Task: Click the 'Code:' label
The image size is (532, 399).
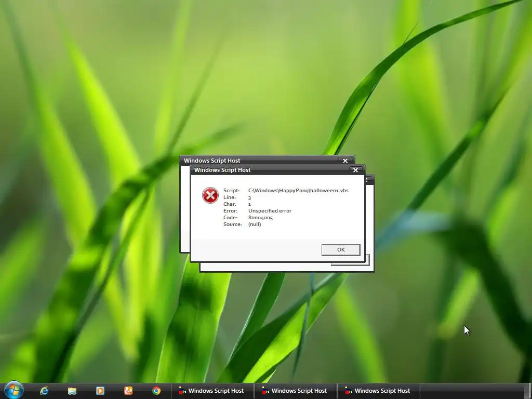Action: (x=230, y=218)
